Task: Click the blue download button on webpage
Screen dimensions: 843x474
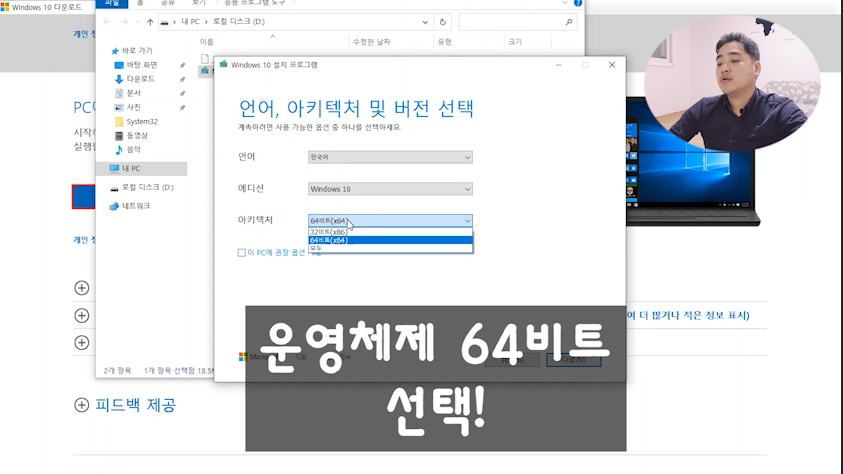Action: [x=84, y=197]
